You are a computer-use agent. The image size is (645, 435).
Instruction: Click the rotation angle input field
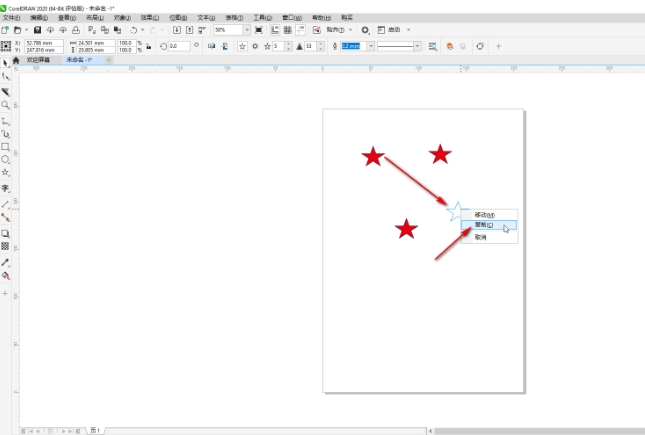(x=179, y=46)
